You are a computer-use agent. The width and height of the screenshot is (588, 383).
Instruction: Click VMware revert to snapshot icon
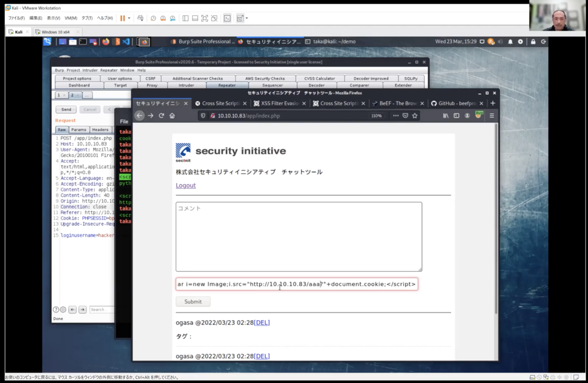[163, 18]
